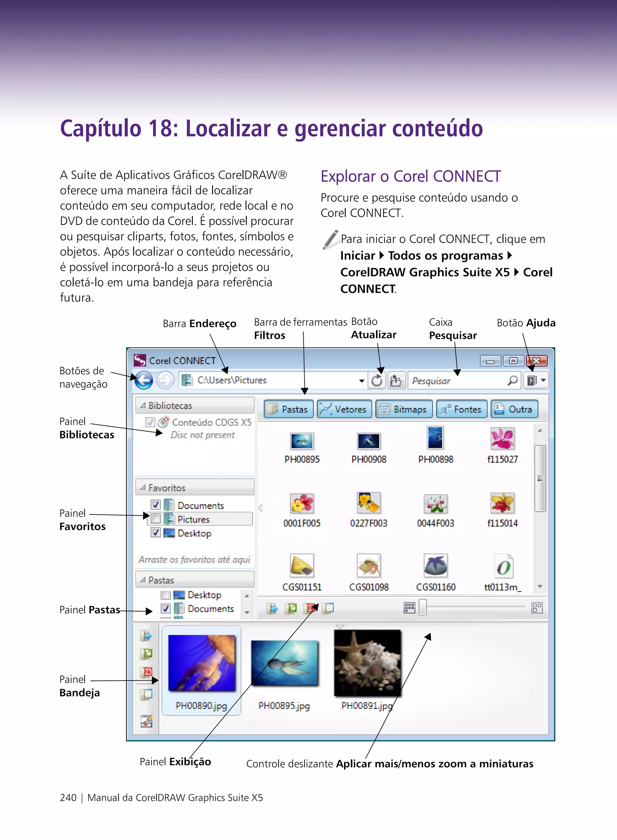Click the Refresh button beside address bar

[377, 380]
